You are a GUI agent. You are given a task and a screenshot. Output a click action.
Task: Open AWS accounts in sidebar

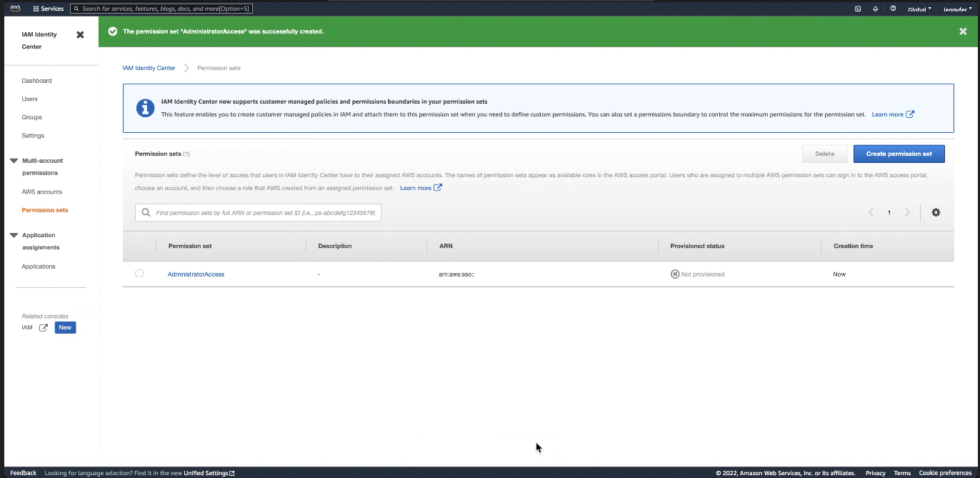[x=41, y=191]
